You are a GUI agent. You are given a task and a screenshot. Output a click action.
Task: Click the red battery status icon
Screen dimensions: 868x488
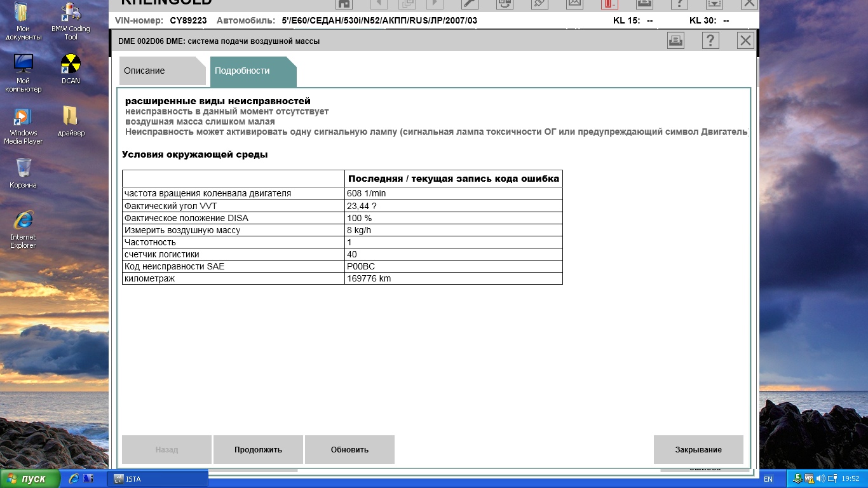[x=609, y=3]
